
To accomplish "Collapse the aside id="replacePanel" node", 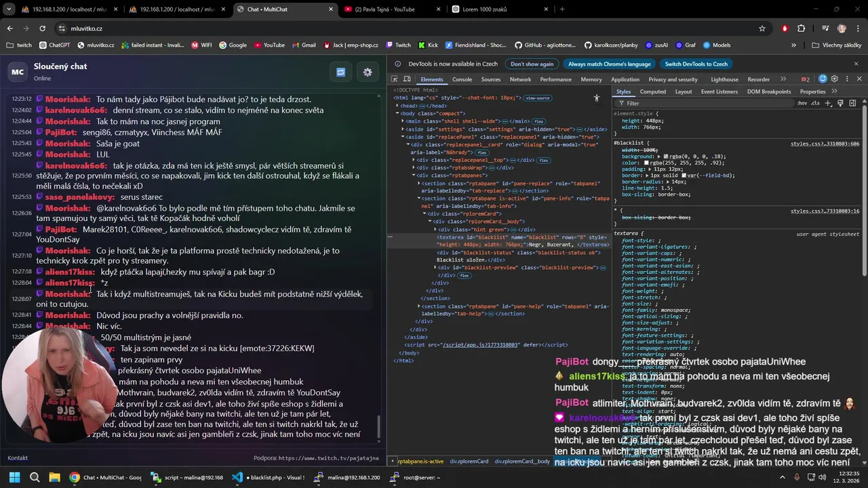I will click(403, 137).
